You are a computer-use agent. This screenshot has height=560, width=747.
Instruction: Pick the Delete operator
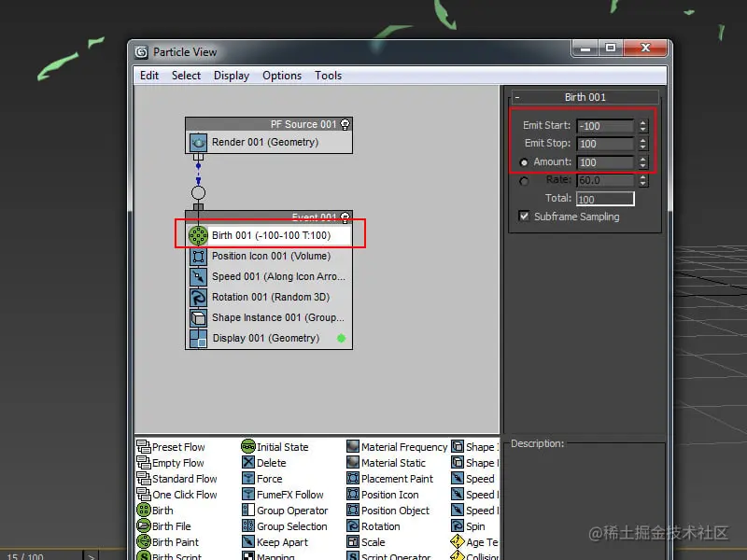(x=264, y=462)
